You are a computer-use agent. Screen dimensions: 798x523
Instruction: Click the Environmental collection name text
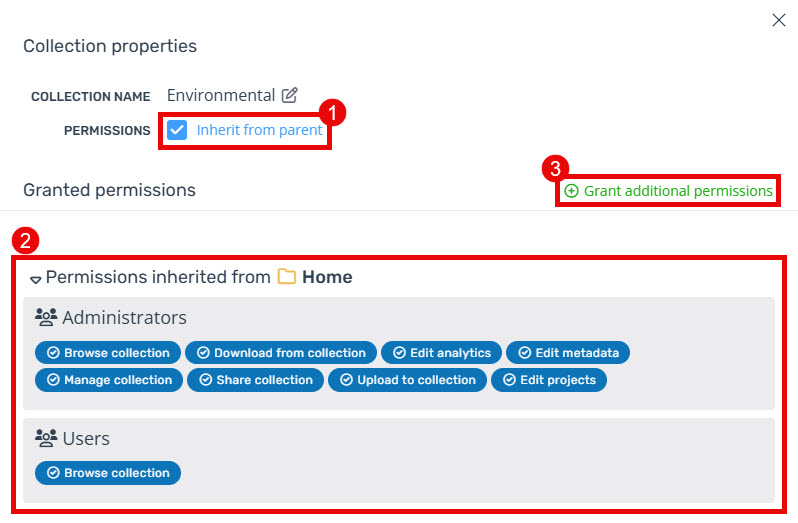point(221,95)
